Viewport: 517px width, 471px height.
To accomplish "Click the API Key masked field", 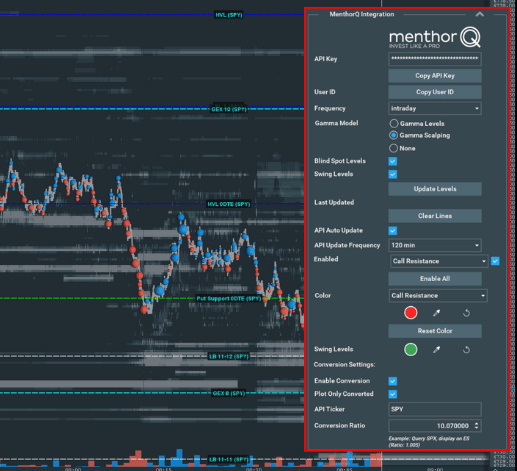I will tap(435, 59).
